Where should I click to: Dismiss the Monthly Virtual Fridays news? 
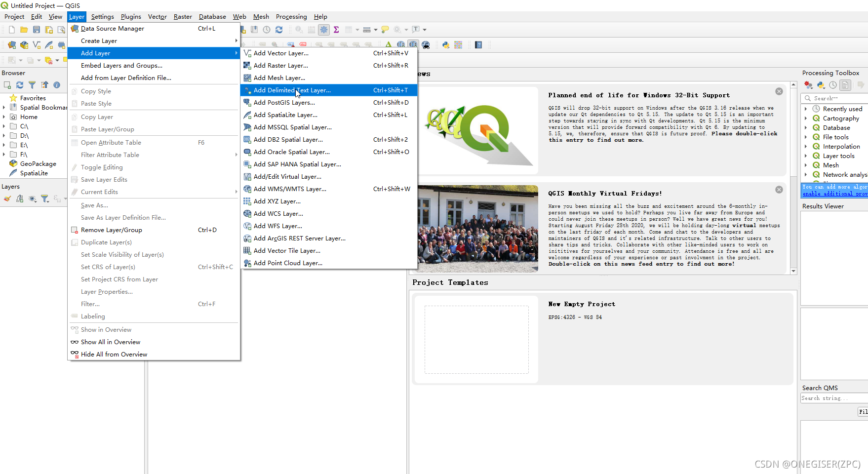tap(779, 190)
